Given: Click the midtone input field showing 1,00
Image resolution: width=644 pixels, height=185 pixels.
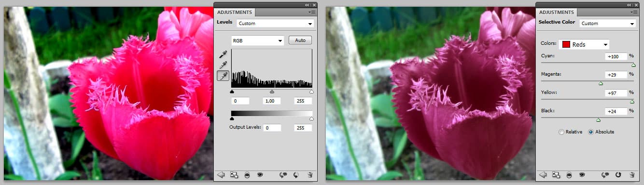Looking at the screenshot, I should pos(272,101).
